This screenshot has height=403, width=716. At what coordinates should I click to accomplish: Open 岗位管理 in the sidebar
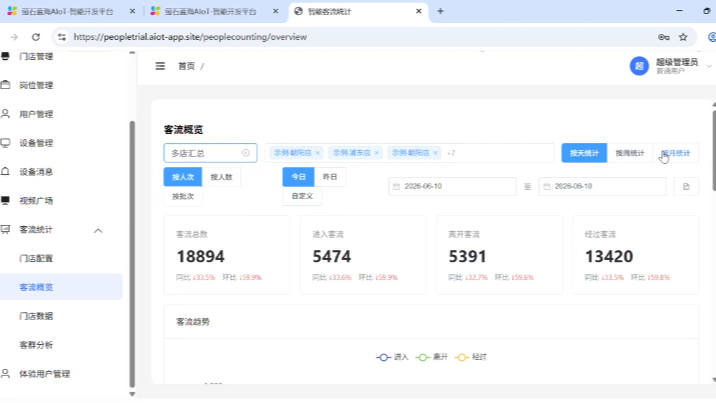[36, 85]
